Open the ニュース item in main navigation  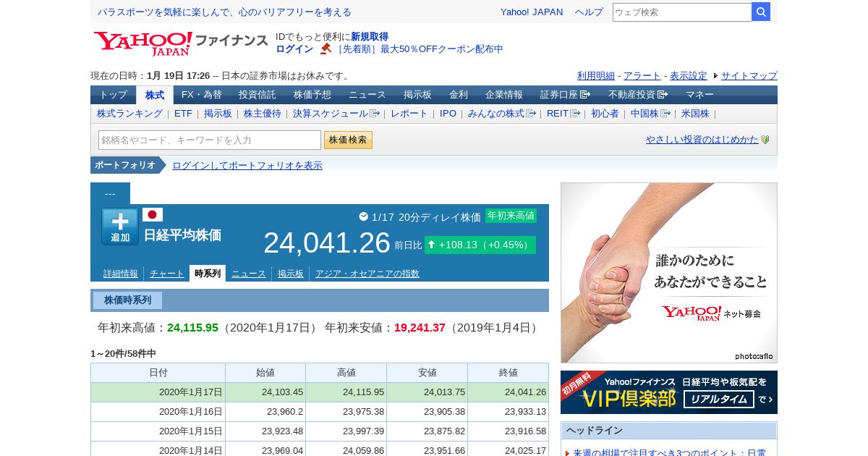click(x=367, y=95)
